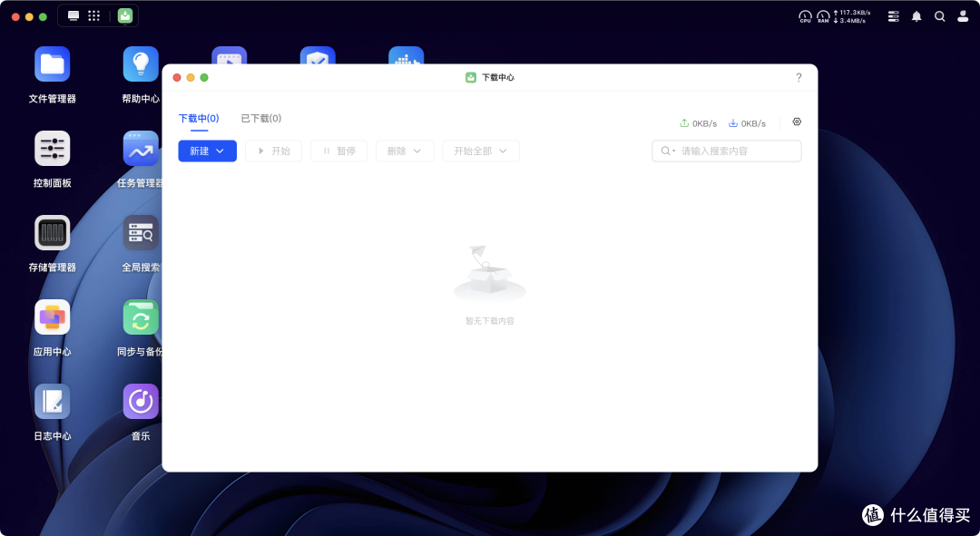Open the 文件管理器 desktop icon
Viewport: 980px width, 536px height.
point(52,64)
